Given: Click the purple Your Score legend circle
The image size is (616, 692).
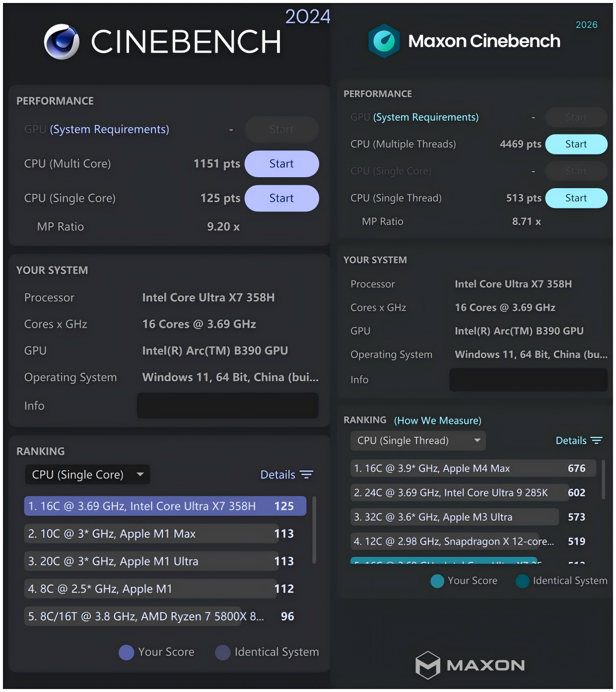Looking at the screenshot, I should (x=127, y=652).
